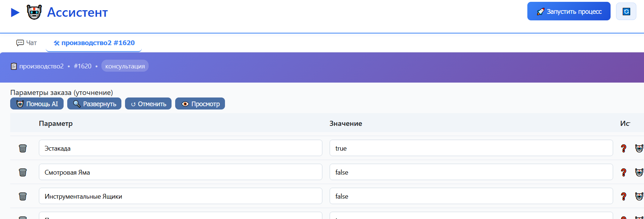Click false value field for Инструментальные Ящики

(471, 196)
